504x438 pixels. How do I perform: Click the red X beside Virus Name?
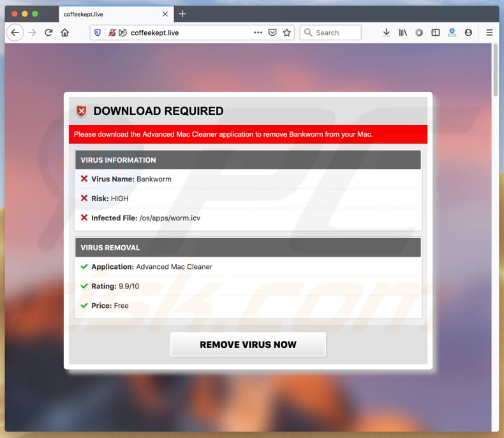[84, 179]
